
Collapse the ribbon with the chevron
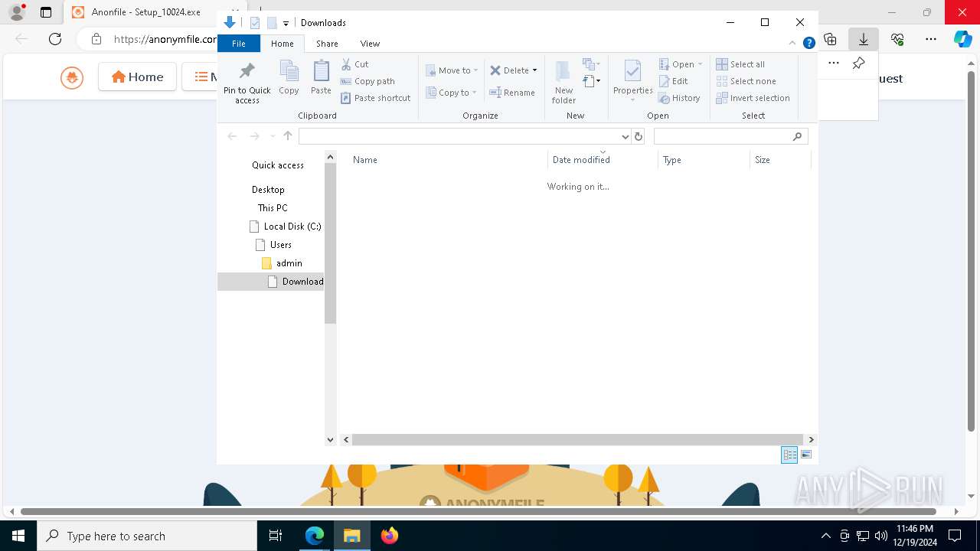tap(793, 43)
